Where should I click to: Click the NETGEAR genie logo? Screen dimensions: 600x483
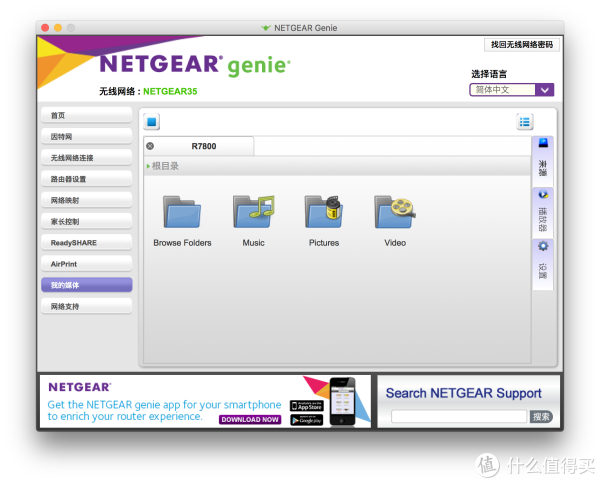(x=195, y=65)
